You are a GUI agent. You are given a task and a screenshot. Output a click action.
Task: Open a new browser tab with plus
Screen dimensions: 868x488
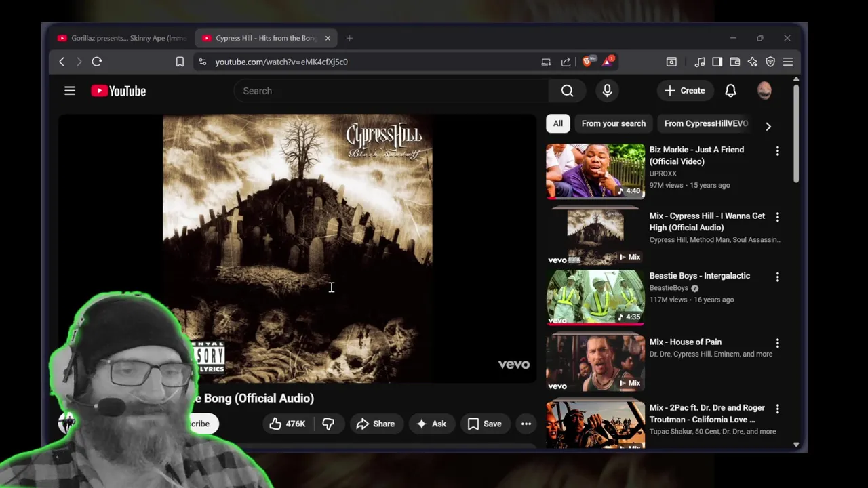click(x=349, y=38)
